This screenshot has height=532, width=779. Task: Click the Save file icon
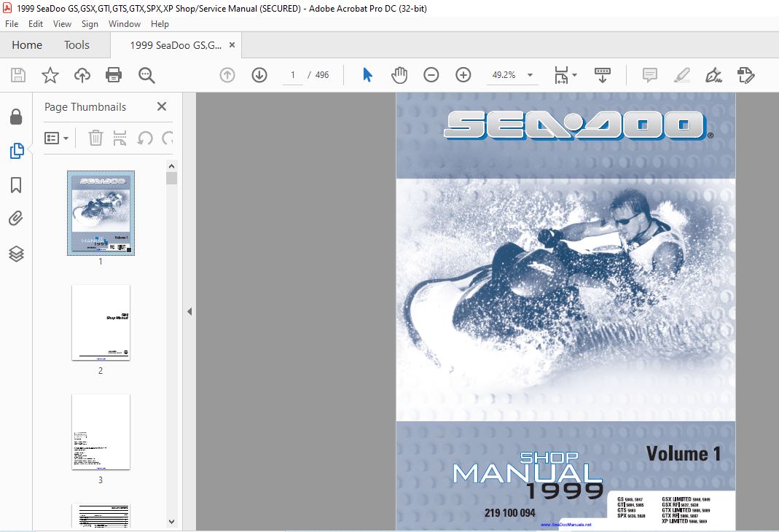[18, 75]
